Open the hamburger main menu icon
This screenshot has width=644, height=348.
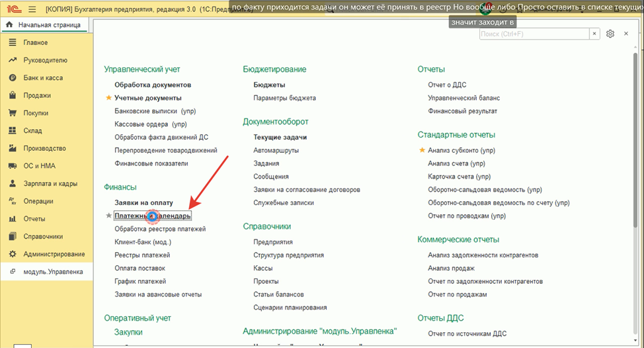click(x=32, y=9)
